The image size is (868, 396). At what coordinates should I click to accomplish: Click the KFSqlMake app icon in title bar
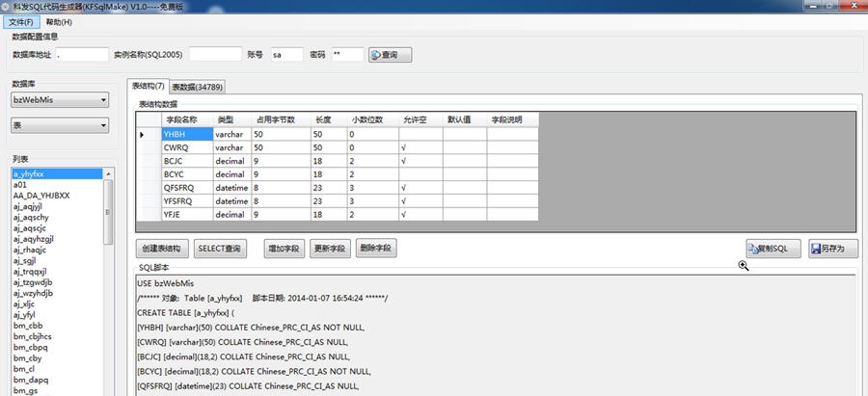(7, 6)
